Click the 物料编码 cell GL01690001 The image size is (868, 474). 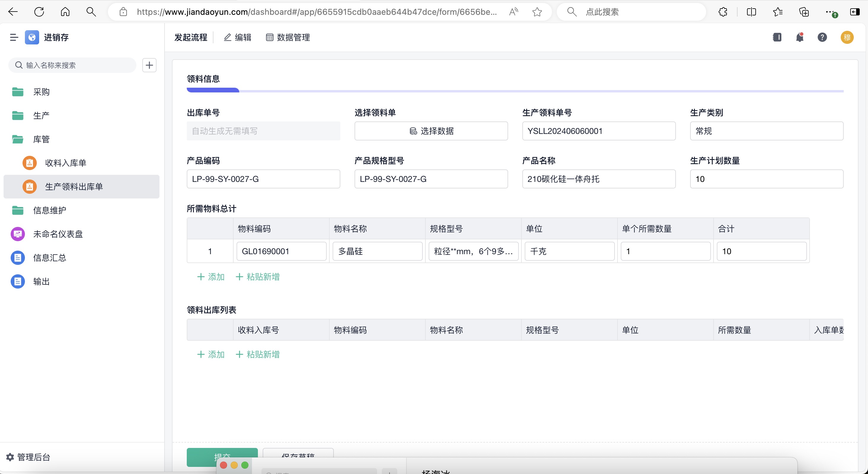pos(281,251)
